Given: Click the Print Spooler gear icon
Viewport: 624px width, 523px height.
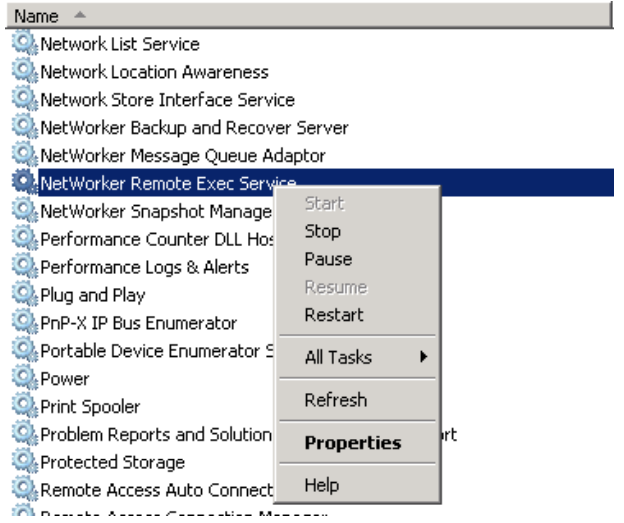Looking at the screenshot, I should point(25,406).
